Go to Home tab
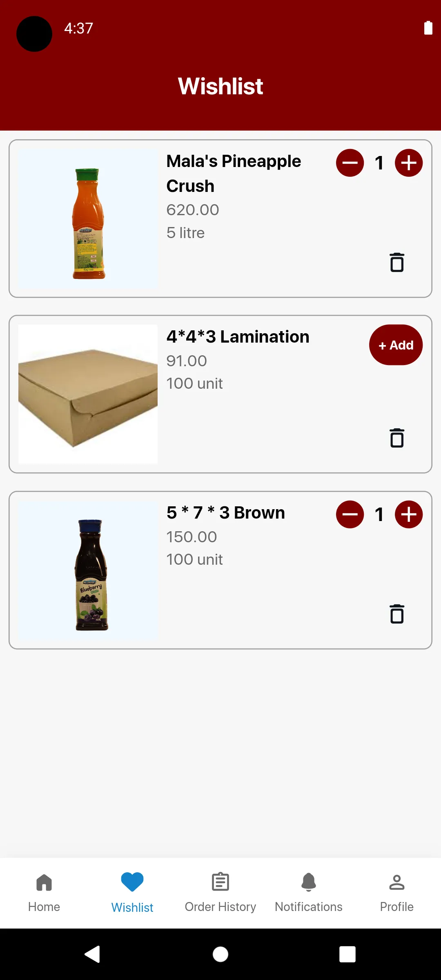 click(44, 893)
